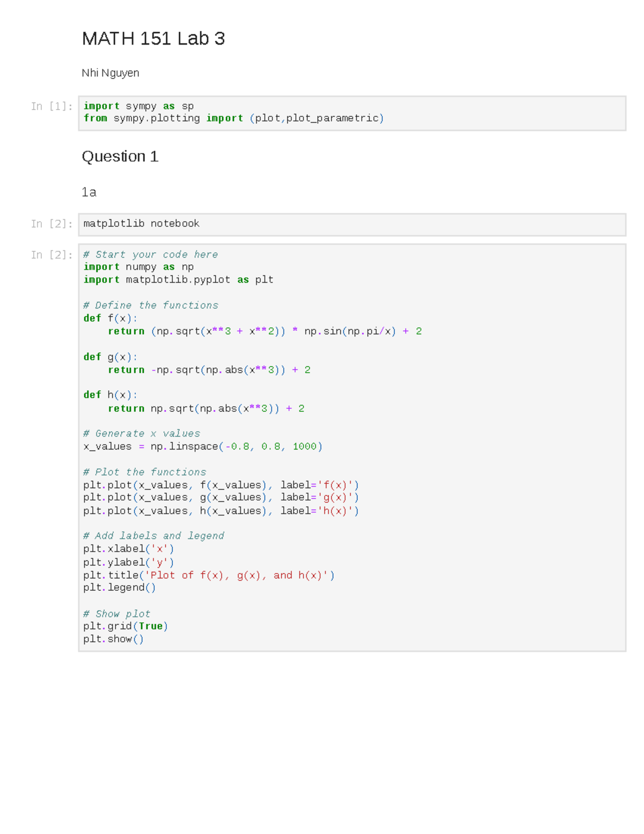Click the "def f(x):" line

(110, 318)
